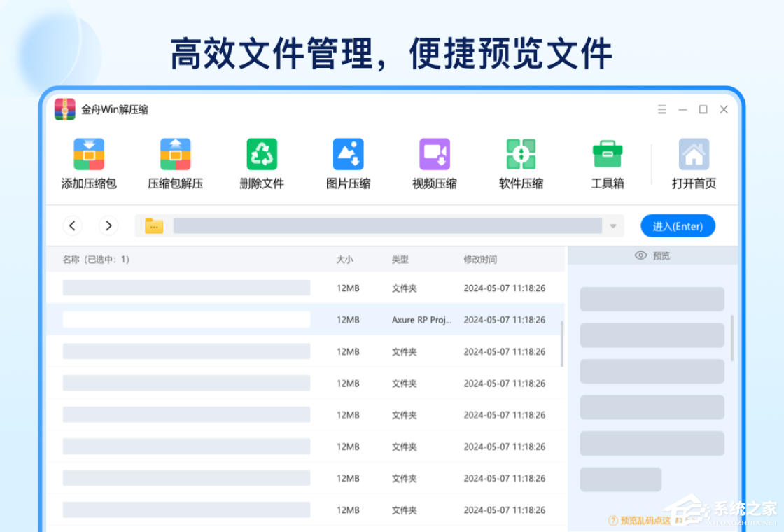Viewport: 784px width, 532px height.
Task: Open the 图片压缩 image compression tool
Action: [x=348, y=153]
